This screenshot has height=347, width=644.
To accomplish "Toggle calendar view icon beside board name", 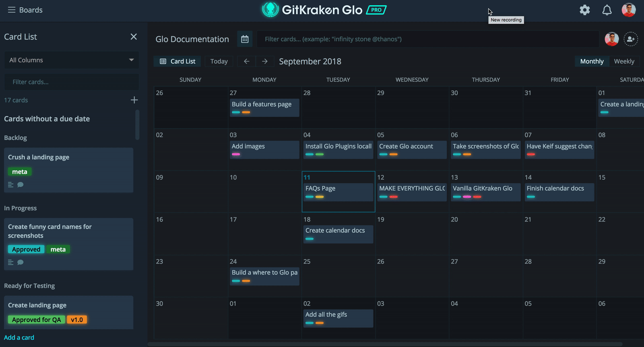I will coord(245,39).
